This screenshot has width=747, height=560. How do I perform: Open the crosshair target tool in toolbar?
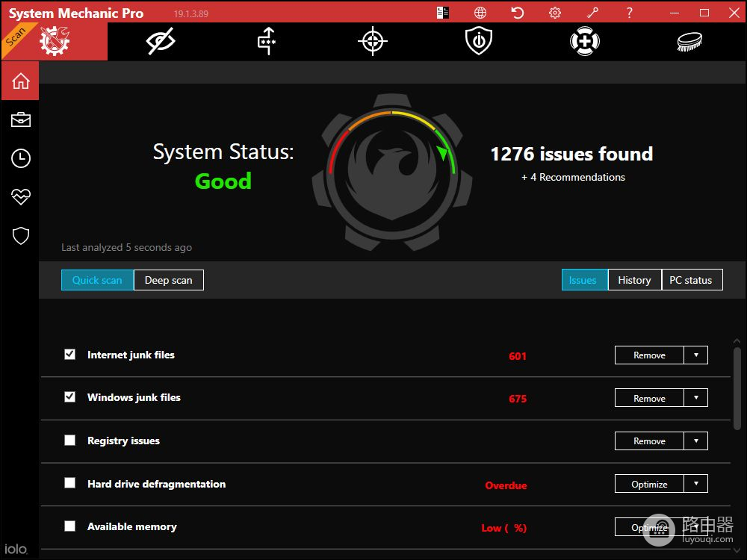click(372, 41)
